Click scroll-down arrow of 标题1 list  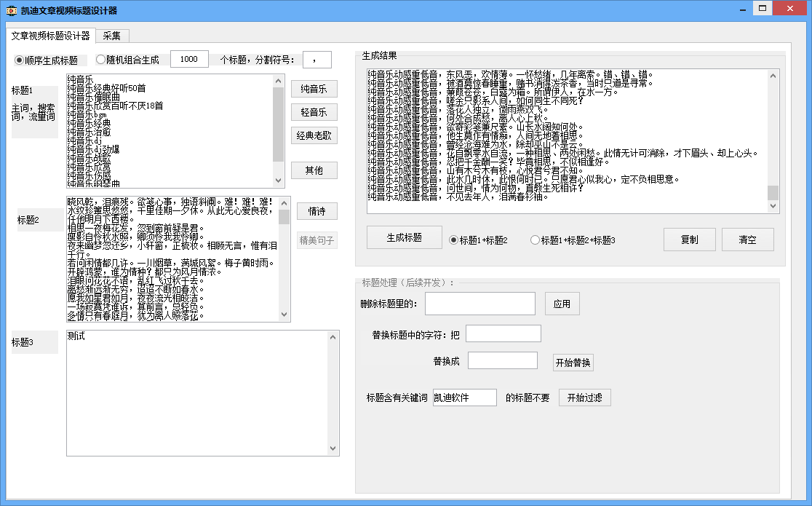click(278, 181)
